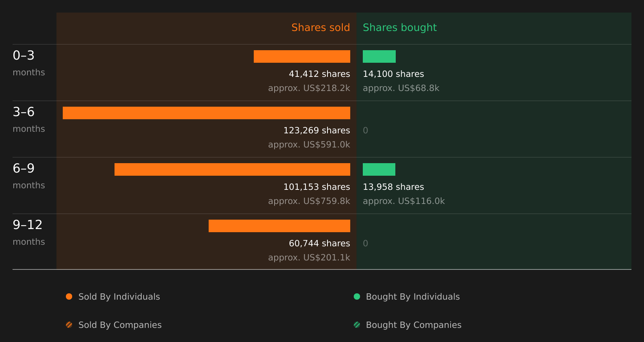Toggle the Bought By Individuals legend label
The height and width of the screenshot is (342, 644).
tap(413, 297)
